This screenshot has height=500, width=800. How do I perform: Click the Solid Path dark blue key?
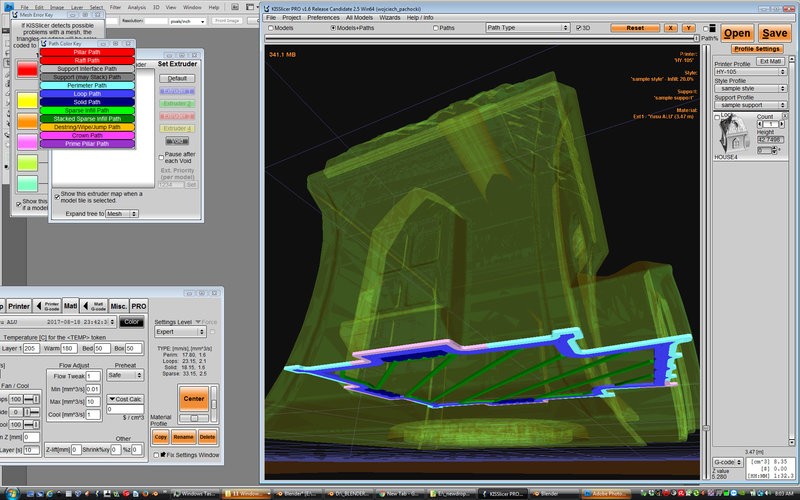coord(87,102)
